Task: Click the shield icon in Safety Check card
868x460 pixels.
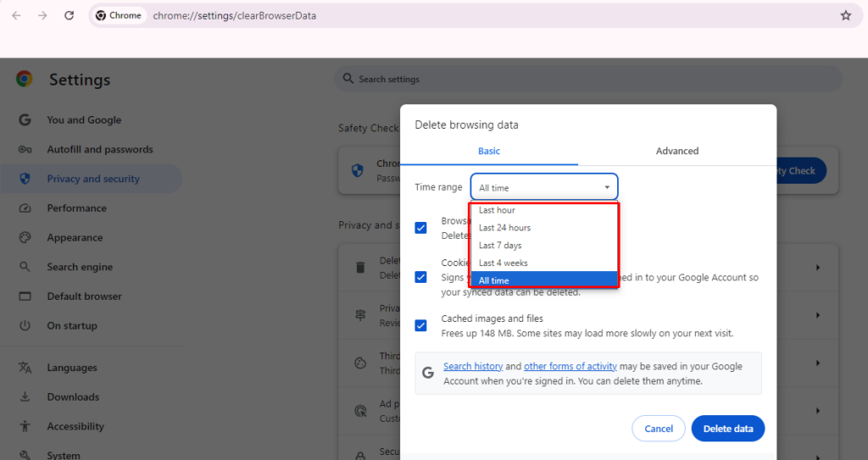Action: [358, 170]
